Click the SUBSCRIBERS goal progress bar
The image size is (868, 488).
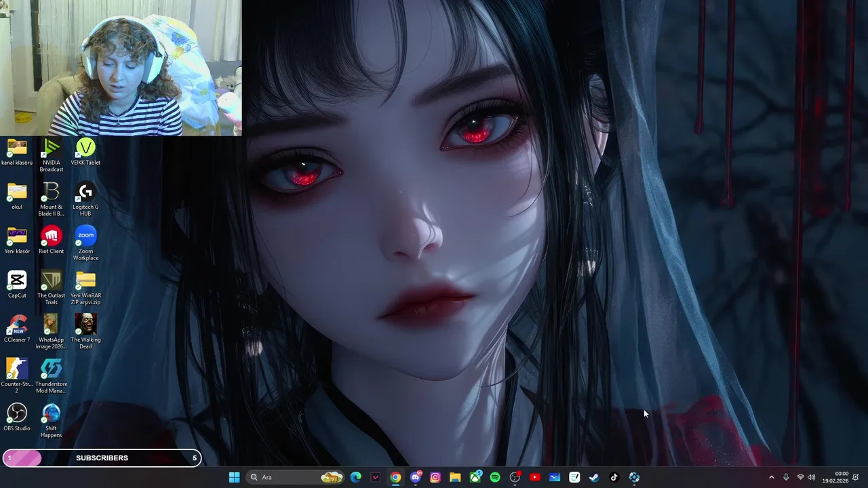(x=102, y=458)
